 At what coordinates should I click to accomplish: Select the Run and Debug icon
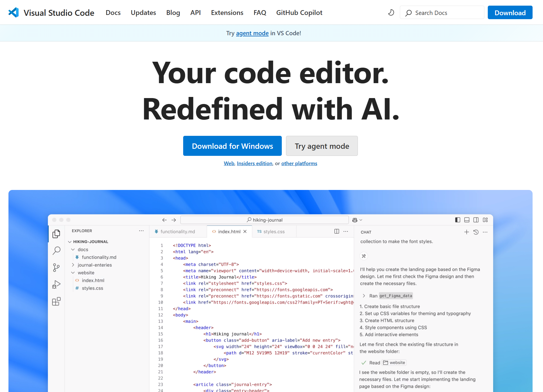56,284
